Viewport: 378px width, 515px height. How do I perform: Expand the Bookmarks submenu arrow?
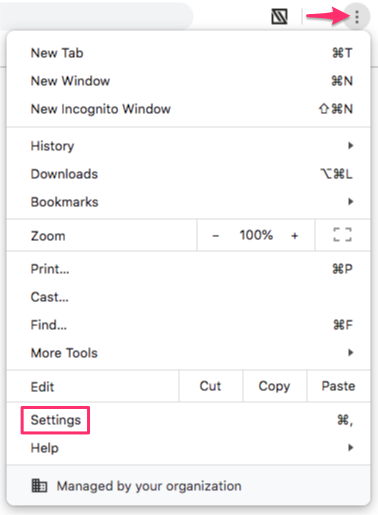point(350,201)
